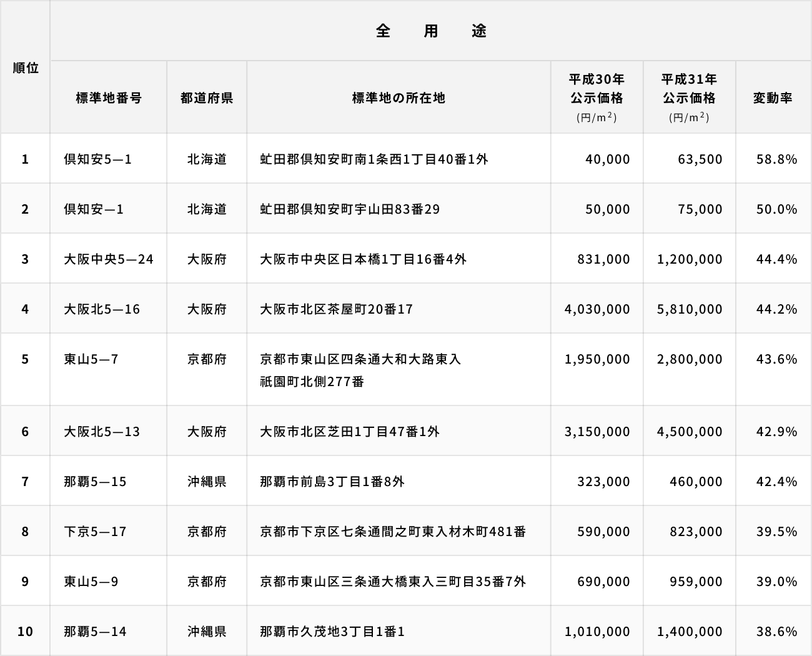Click the 順位 column header
The image size is (812, 656).
26,67
